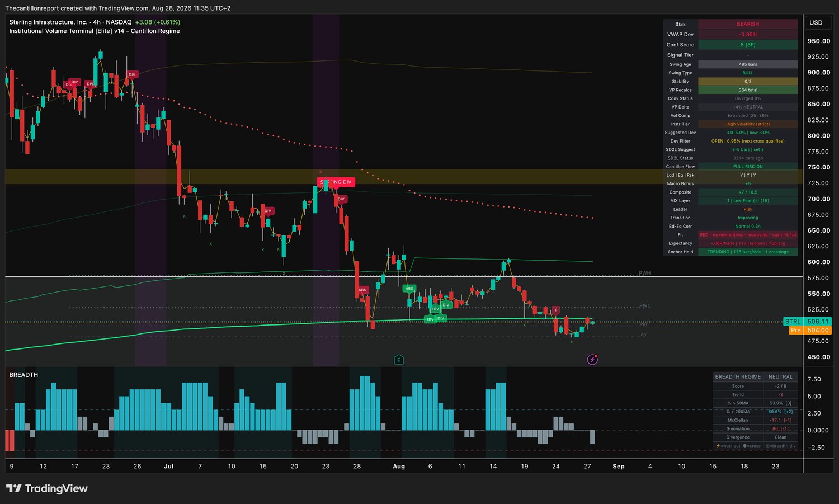
Task: Select the Institutional Volume Terminal indicator title
Action: 95,31
